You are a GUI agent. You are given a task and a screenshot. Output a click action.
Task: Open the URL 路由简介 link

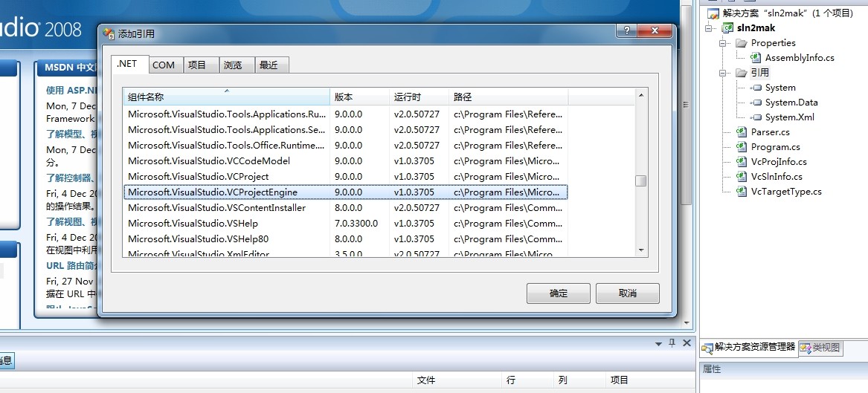71,266
